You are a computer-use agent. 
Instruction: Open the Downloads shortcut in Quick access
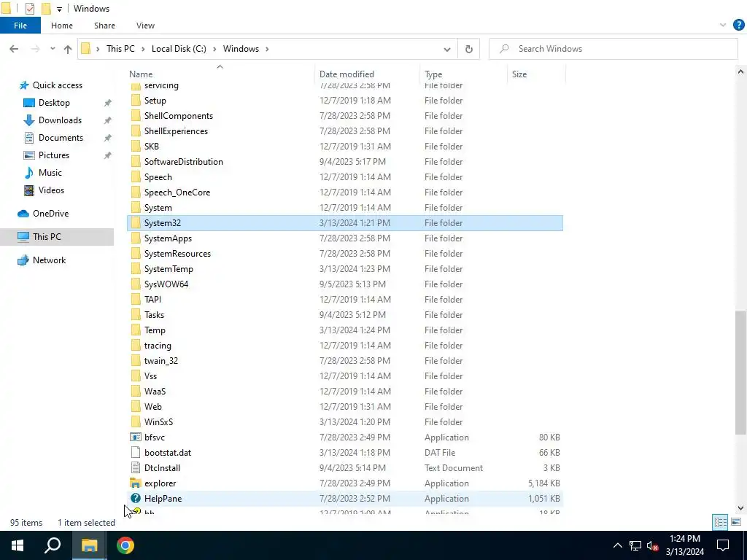60,120
